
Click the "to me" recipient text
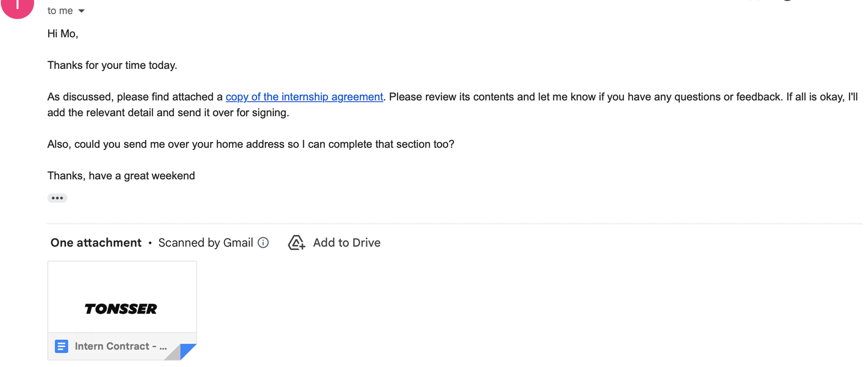click(x=60, y=11)
